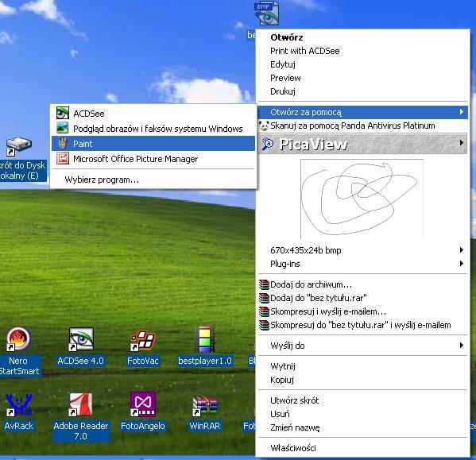This screenshot has height=460, width=476.
Task: Click 670x435x24b bmp info entry
Action: [x=362, y=250]
